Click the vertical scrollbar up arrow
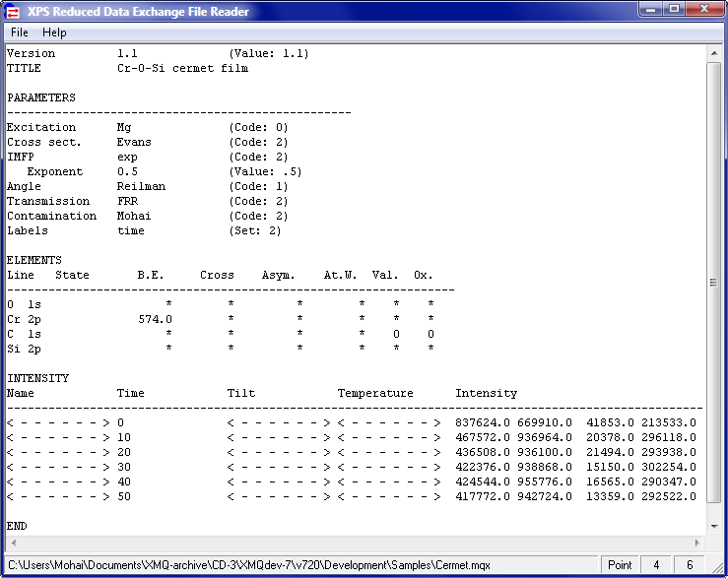Screen dimensions: 728x578 point(713,53)
